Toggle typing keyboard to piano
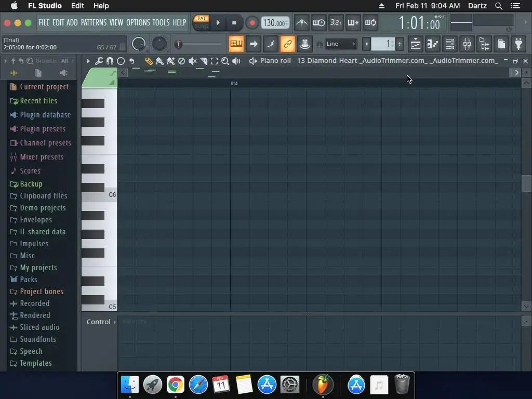532x399 pixels. 236,44
